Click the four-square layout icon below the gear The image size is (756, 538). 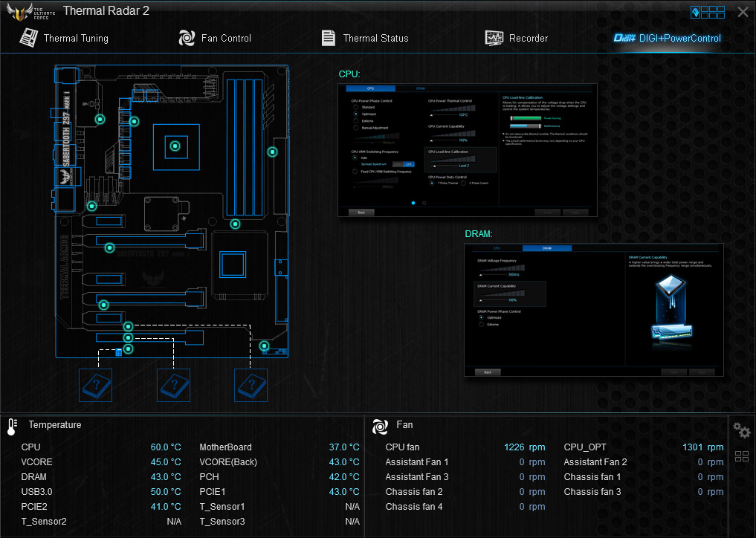(742, 456)
